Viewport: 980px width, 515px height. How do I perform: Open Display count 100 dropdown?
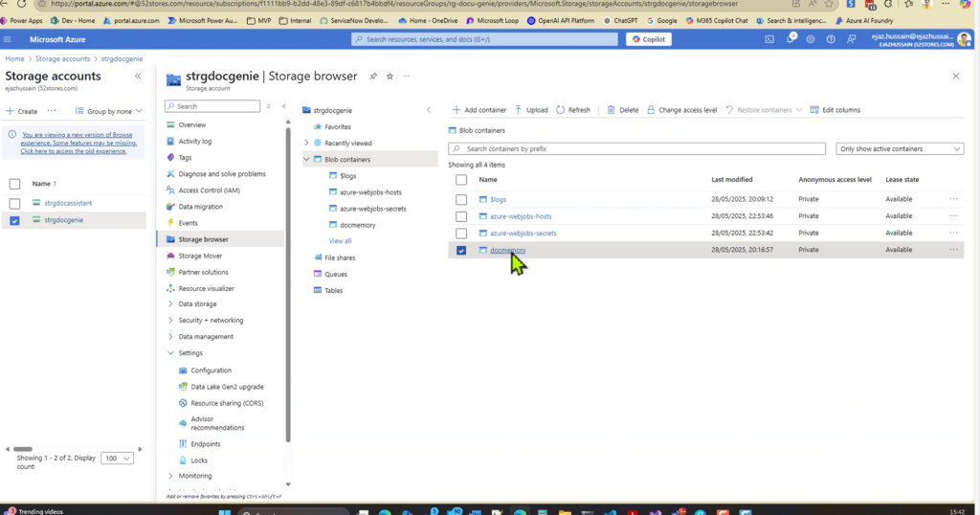point(117,459)
